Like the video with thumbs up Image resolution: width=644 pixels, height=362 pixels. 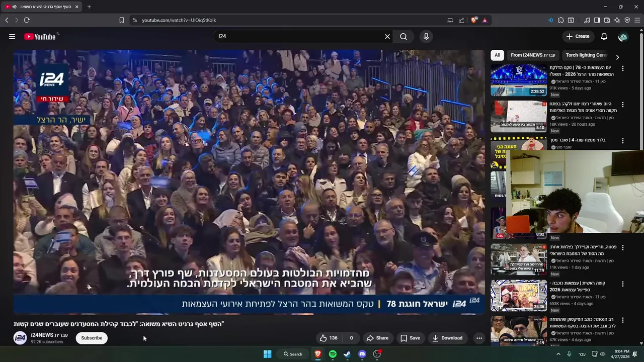[x=329, y=338]
